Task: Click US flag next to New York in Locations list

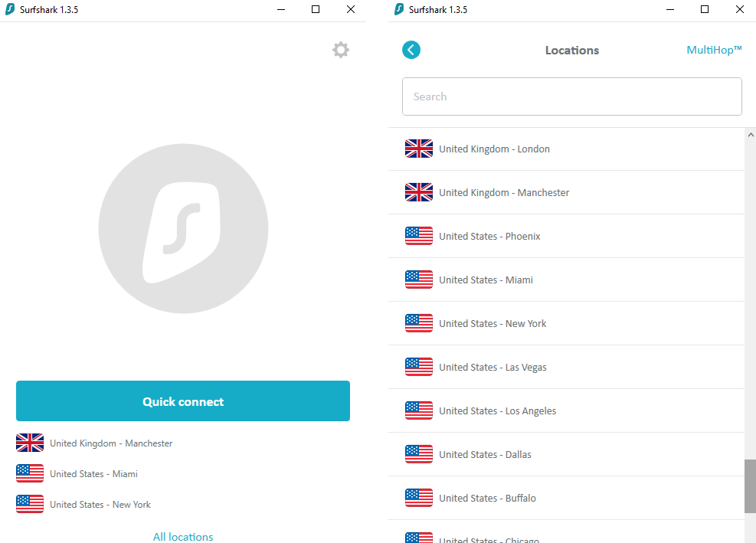Action: pyautogui.click(x=419, y=323)
